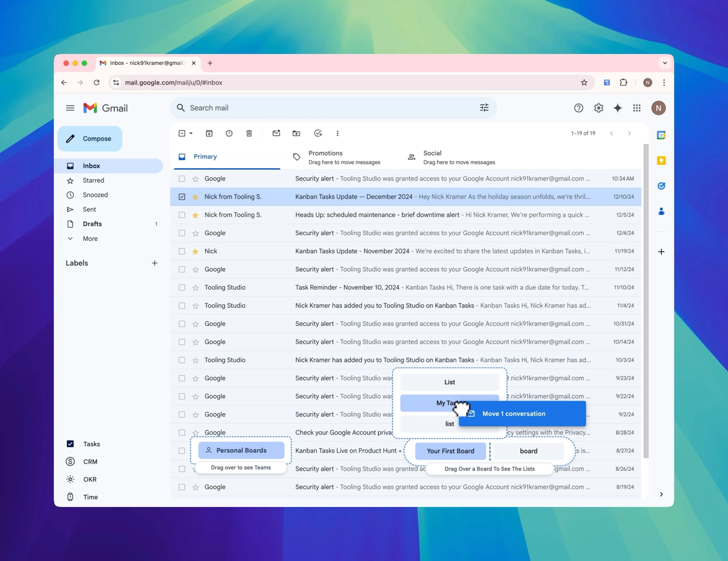This screenshot has width=728, height=561.
Task: Click the browser address bar URL
Action: [x=173, y=82]
